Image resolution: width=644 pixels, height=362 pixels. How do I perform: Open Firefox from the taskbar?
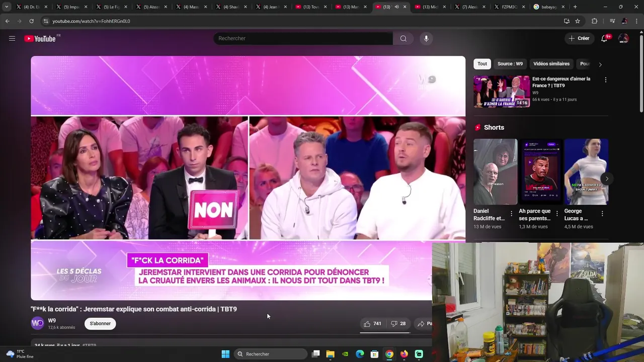(404, 354)
